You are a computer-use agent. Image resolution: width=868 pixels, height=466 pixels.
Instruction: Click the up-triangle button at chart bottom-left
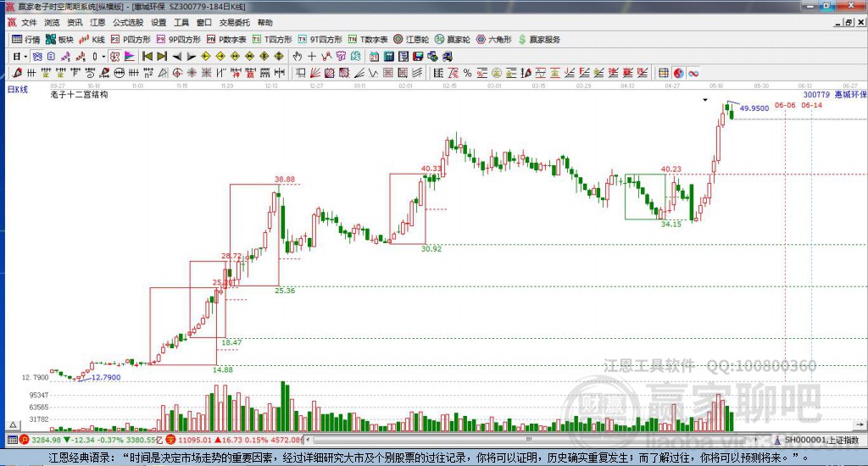tap(14, 425)
